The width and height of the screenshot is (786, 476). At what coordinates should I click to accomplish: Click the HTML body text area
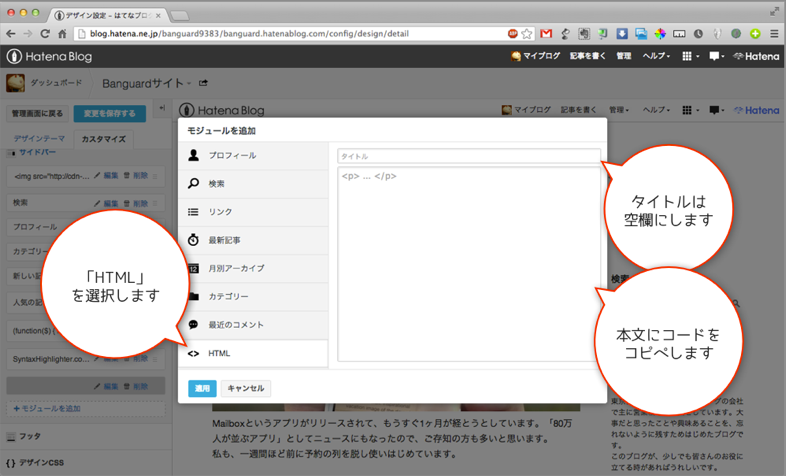tap(469, 265)
